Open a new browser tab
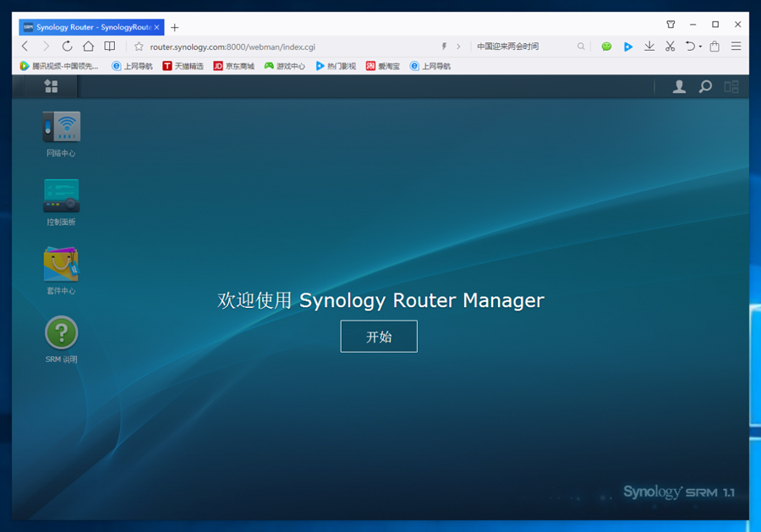The height and width of the screenshot is (532, 761). 175,27
